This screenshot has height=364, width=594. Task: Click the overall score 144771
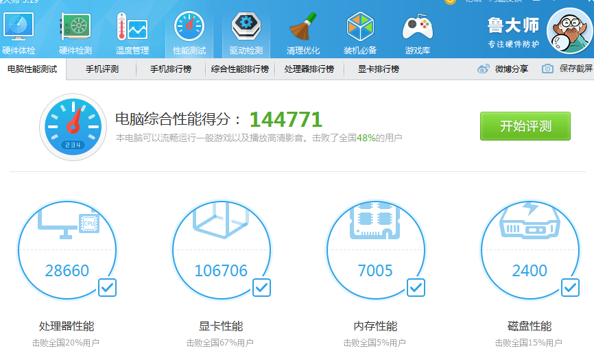coord(285,120)
